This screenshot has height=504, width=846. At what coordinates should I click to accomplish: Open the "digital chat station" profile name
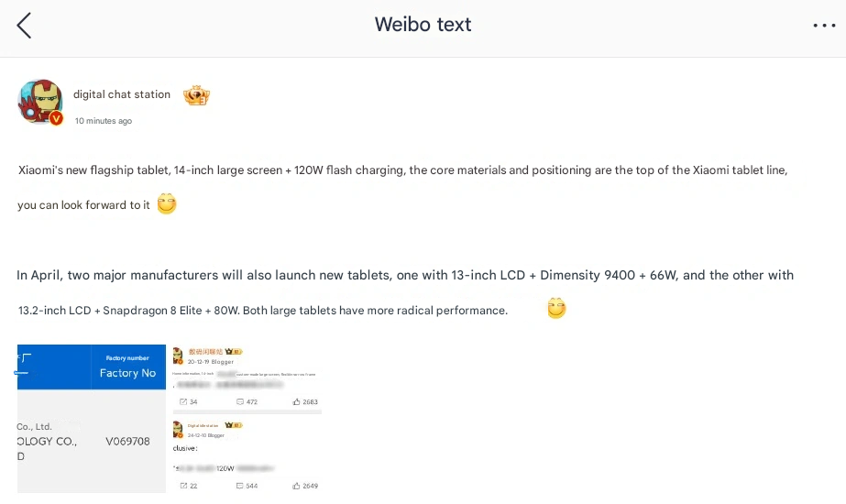tap(122, 94)
